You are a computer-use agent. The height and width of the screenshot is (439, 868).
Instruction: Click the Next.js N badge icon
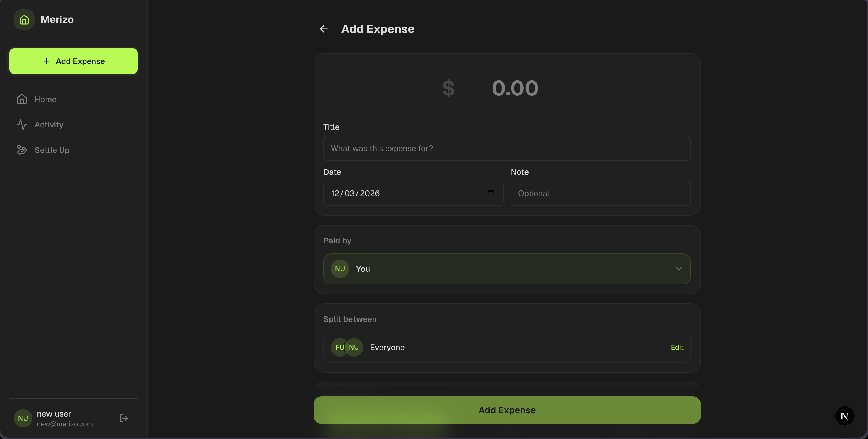point(844,416)
